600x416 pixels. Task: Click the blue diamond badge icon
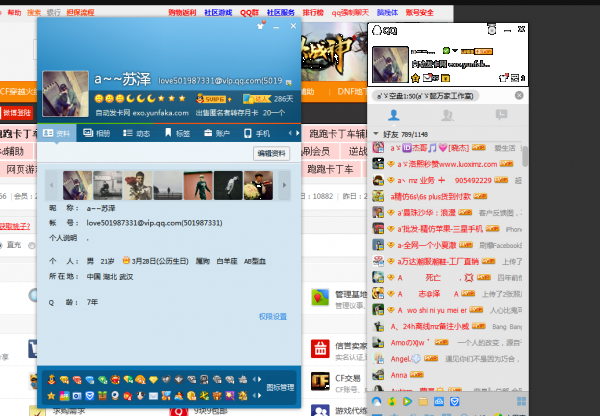click(x=90, y=380)
